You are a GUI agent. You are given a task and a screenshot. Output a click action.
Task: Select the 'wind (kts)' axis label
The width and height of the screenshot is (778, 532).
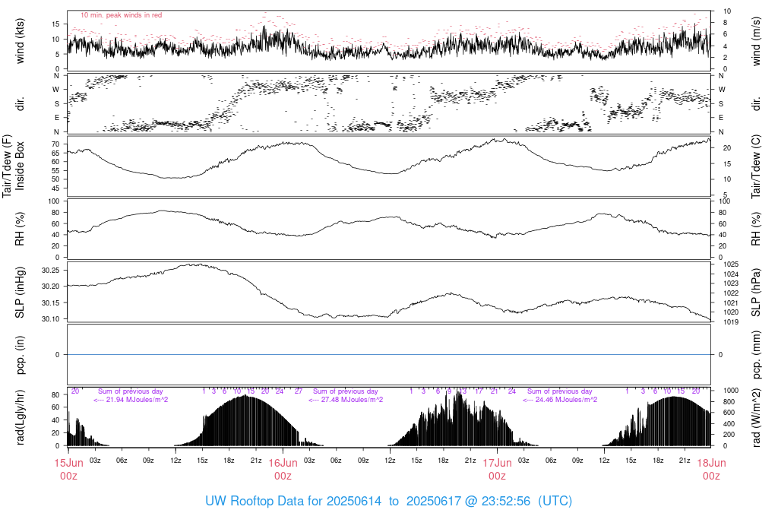20,41
